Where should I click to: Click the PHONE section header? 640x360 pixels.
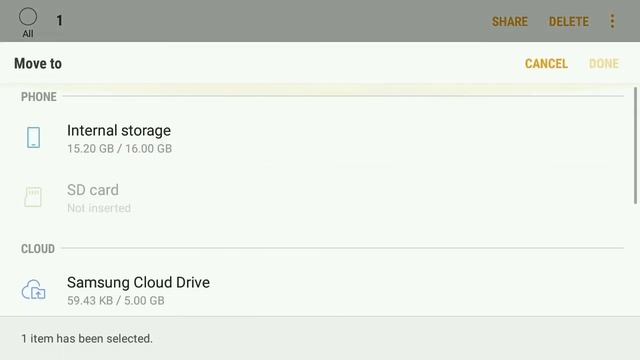click(x=39, y=97)
